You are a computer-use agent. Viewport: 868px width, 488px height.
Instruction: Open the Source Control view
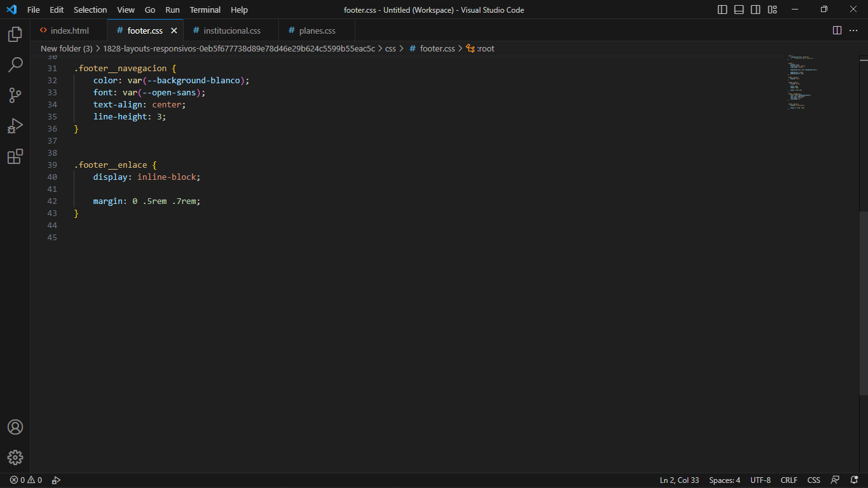click(15, 95)
